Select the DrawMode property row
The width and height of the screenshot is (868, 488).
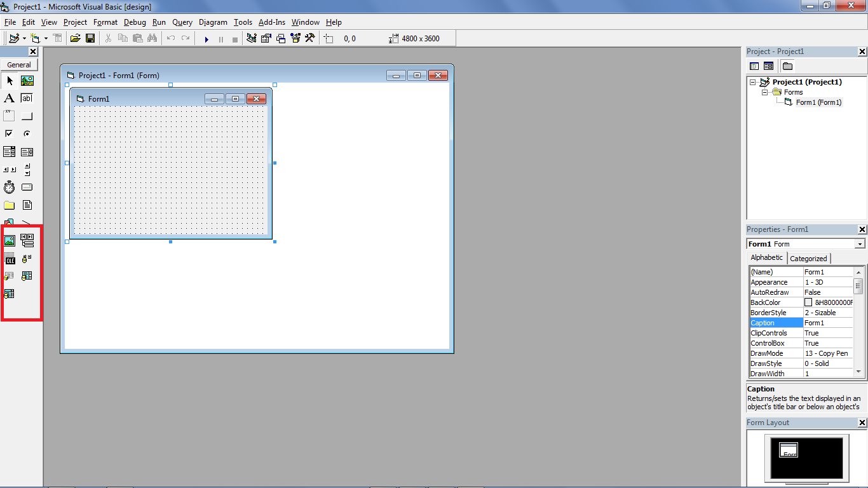coord(801,353)
